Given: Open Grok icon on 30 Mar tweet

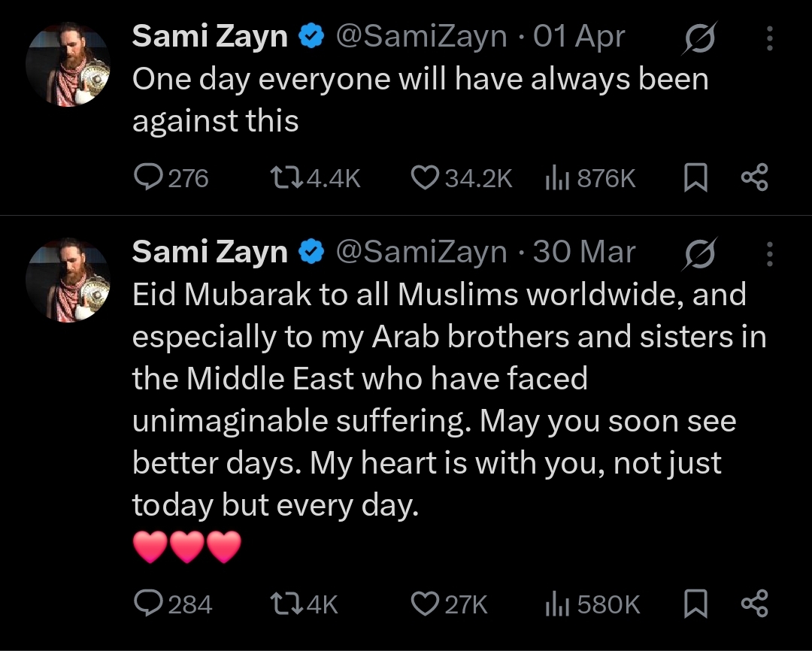Looking at the screenshot, I should coord(699,253).
